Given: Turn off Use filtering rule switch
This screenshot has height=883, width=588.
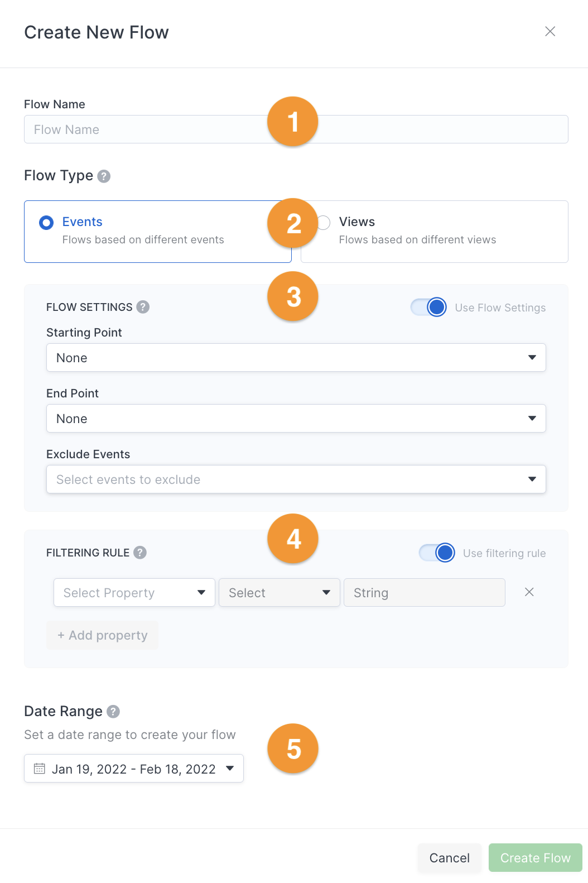Looking at the screenshot, I should [x=437, y=553].
